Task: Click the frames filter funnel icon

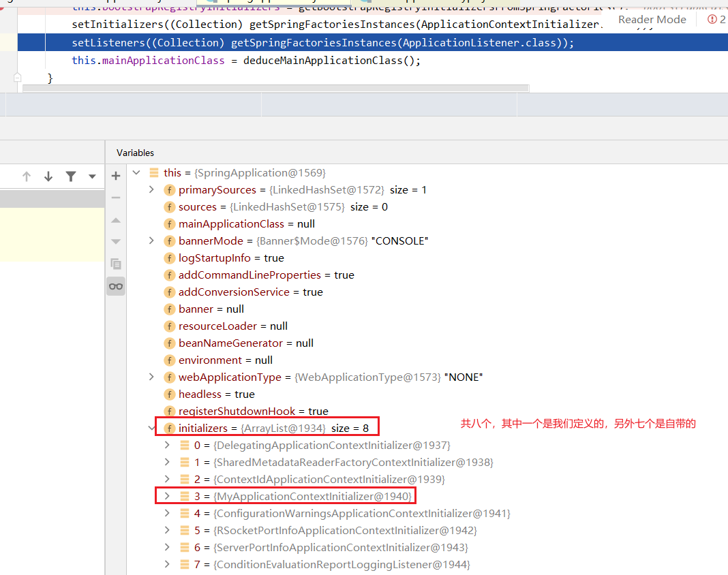Action: point(71,176)
